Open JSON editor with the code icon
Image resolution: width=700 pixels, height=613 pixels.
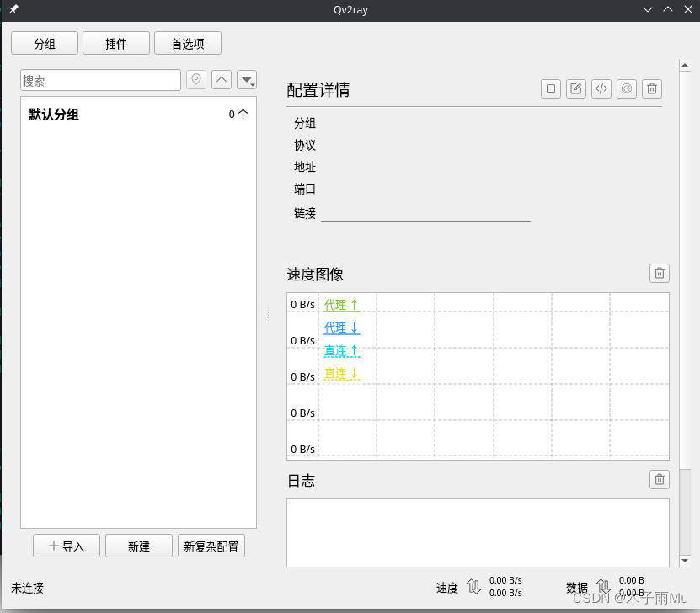click(601, 88)
